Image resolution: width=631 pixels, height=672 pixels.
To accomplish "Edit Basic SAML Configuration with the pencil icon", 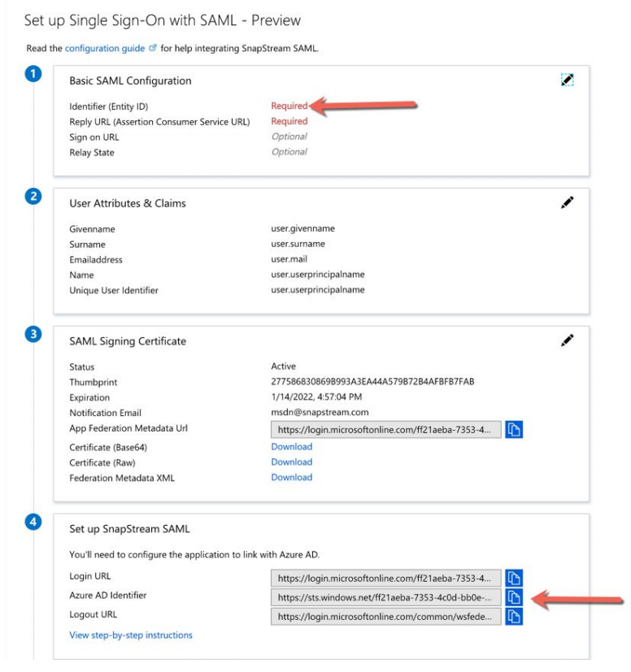I will click(x=567, y=80).
